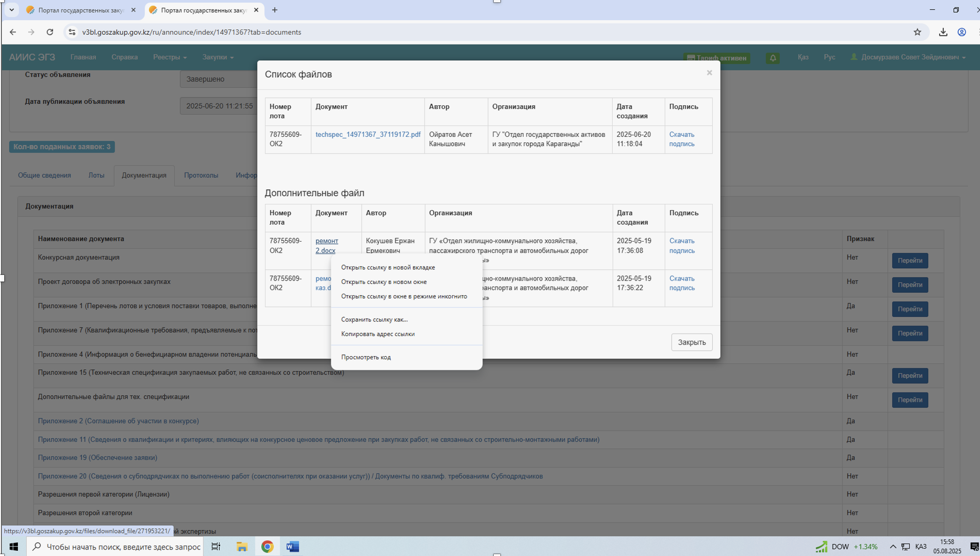The width and height of the screenshot is (980, 556).
Task: Click the browser reload page icon
Action: 50,32
